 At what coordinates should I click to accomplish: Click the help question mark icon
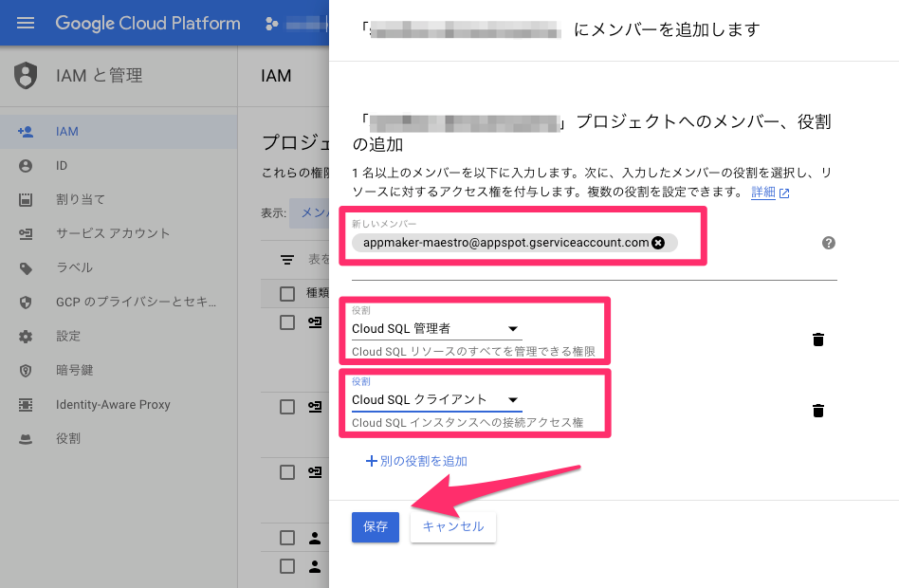coord(829,243)
